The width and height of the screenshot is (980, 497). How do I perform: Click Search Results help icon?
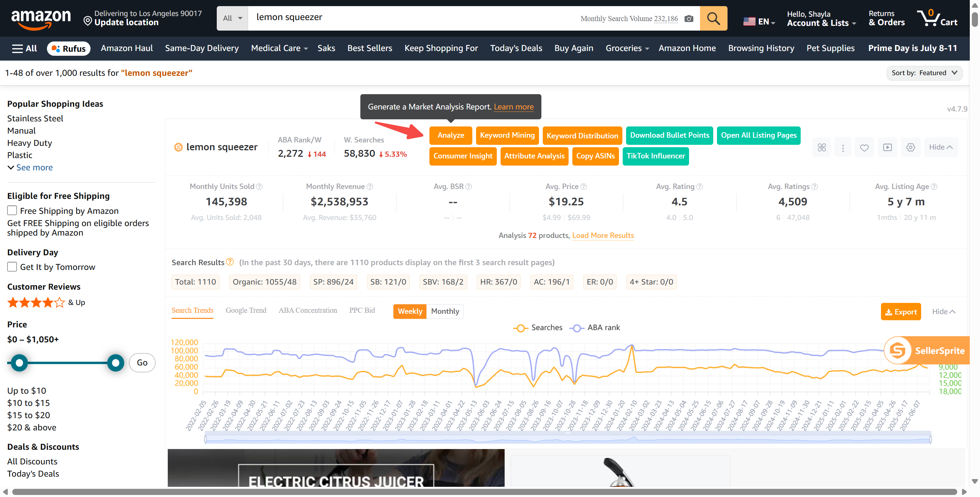pyautogui.click(x=230, y=262)
